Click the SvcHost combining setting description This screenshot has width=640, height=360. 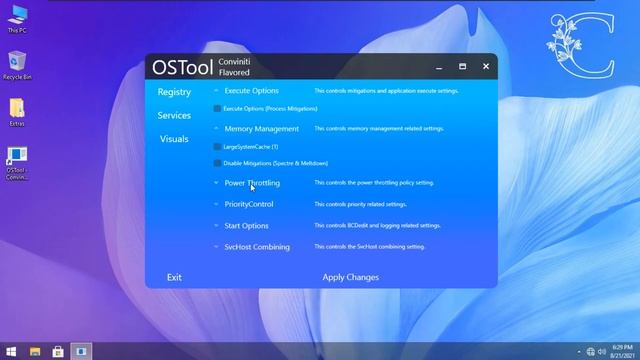coord(369,247)
